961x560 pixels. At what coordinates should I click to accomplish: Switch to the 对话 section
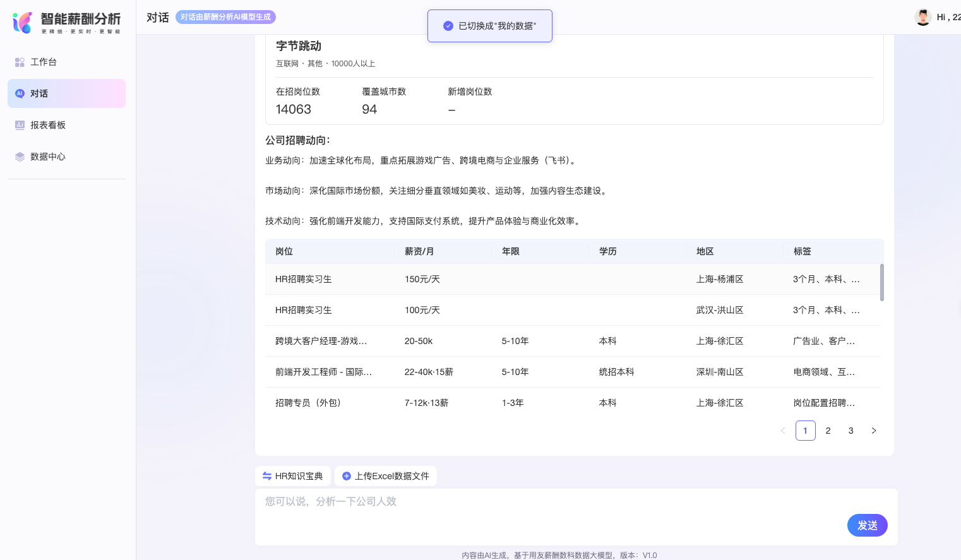coord(39,93)
